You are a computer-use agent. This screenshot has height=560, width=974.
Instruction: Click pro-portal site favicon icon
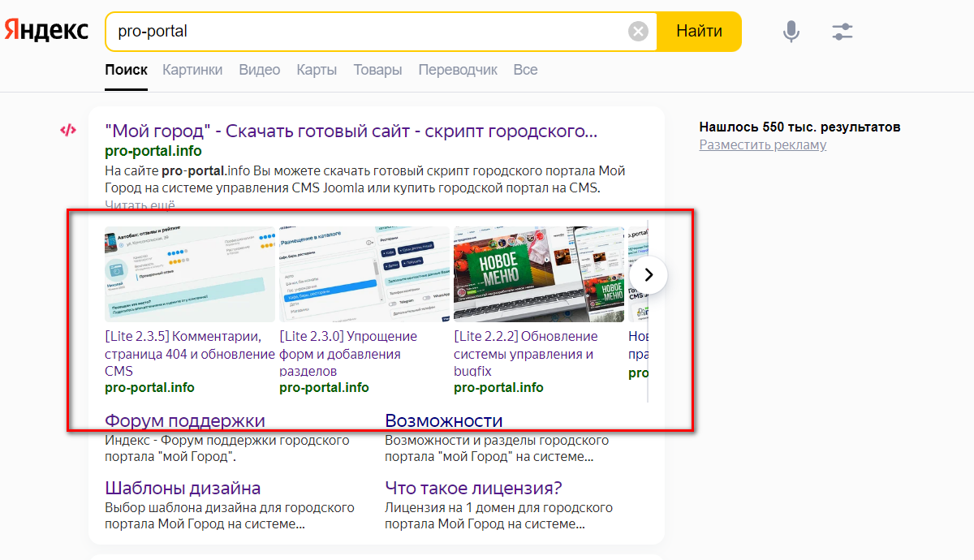tap(68, 130)
